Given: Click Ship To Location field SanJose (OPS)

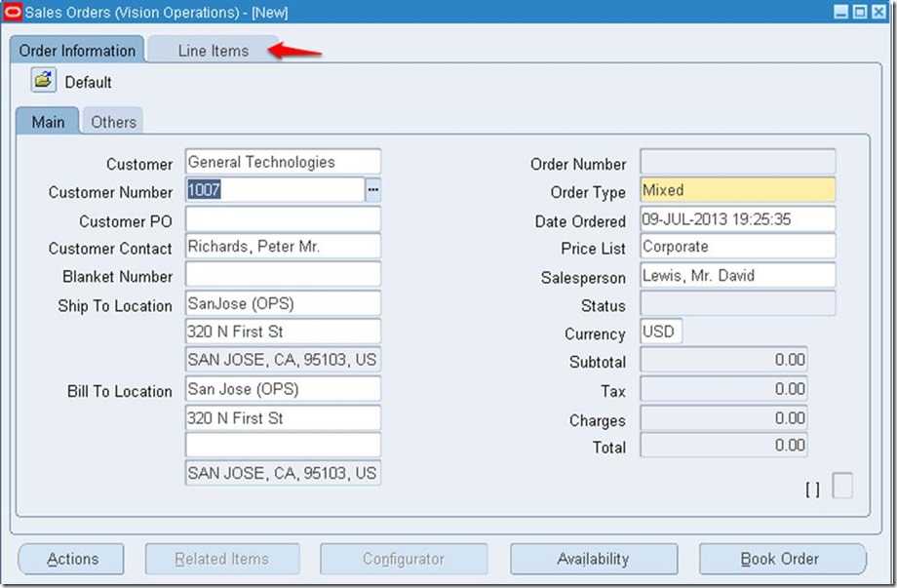Looking at the screenshot, I should pos(283,303).
